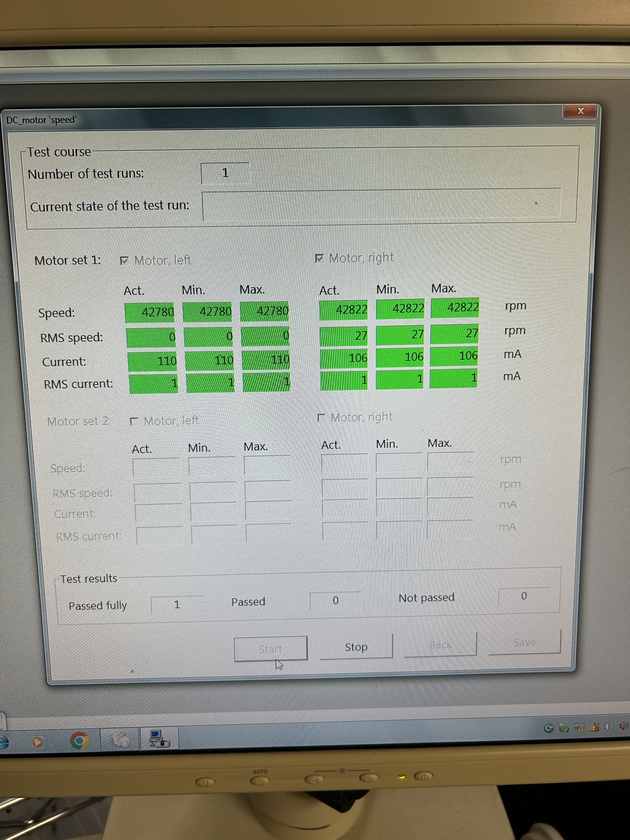This screenshot has width=630, height=840.
Task: Click the orange tray icon
Action: point(594,727)
